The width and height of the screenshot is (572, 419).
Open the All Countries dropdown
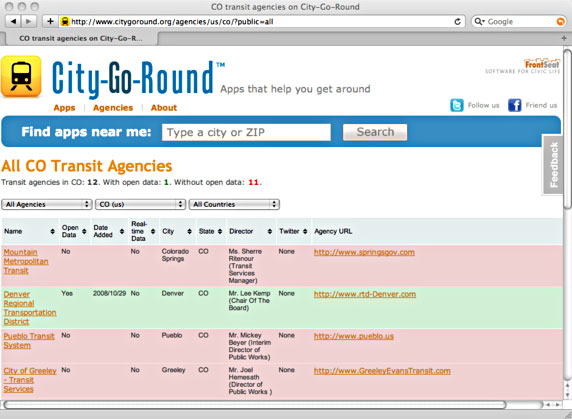pos(234,204)
